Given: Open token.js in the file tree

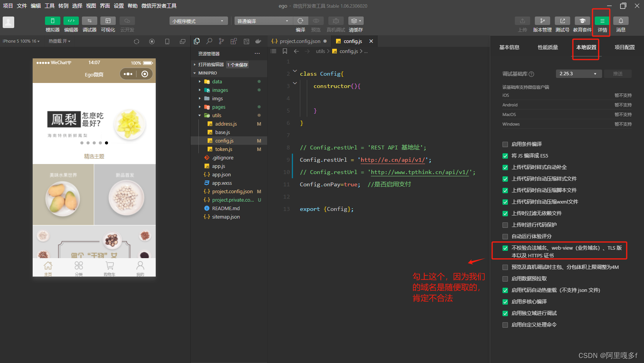Looking at the screenshot, I should pyautogui.click(x=223, y=149).
